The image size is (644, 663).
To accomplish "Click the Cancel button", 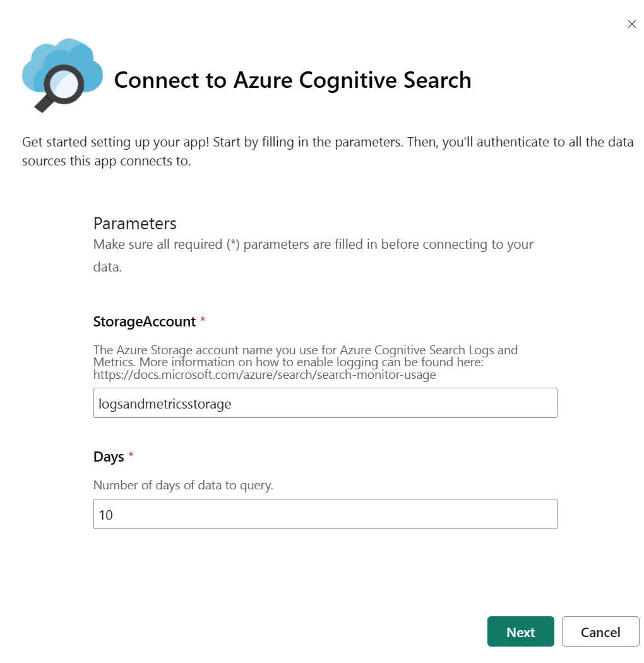I will click(600, 631).
